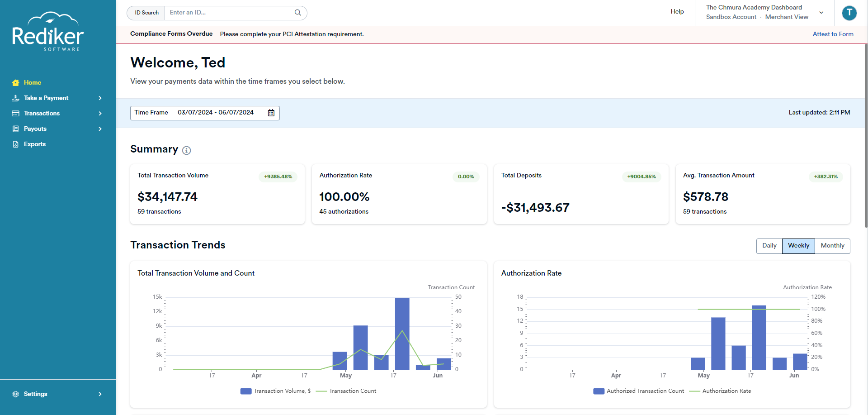Open the user avatar T menu
868x415 pixels.
coord(849,13)
